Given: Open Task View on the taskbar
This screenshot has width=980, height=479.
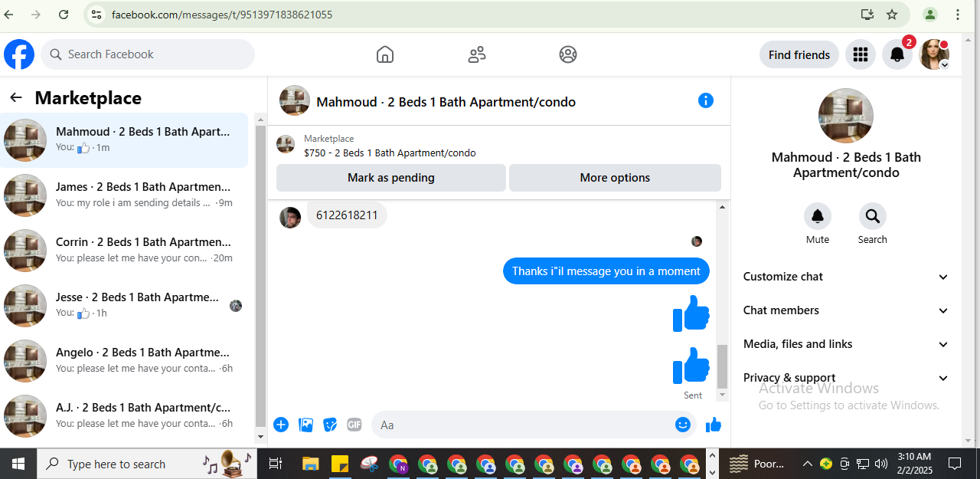Looking at the screenshot, I should (x=276, y=464).
